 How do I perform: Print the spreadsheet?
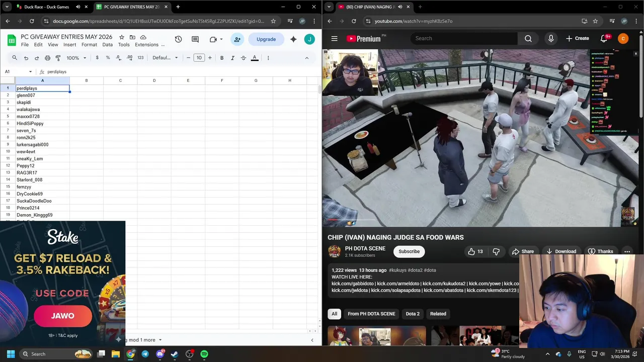(x=47, y=58)
